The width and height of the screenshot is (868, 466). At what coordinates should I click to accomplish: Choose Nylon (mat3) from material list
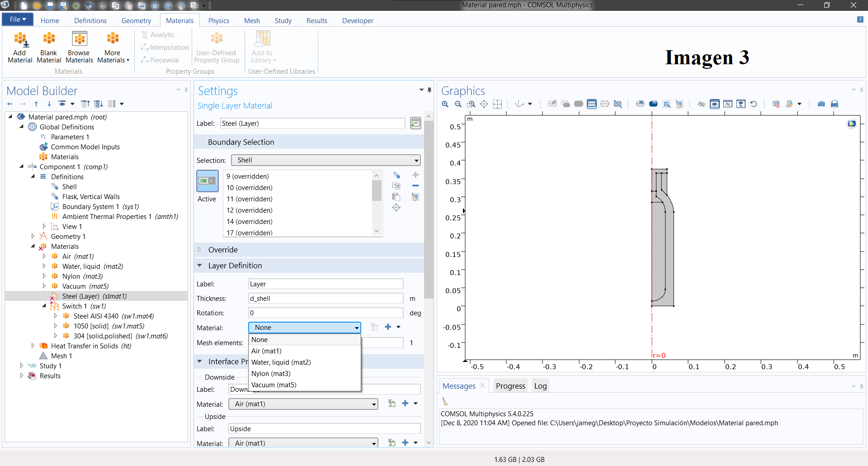[271, 374]
